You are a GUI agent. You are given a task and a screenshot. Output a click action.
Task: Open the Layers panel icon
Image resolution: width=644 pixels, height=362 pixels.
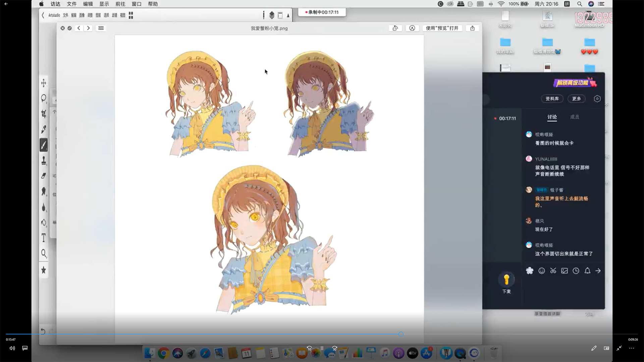point(272,15)
